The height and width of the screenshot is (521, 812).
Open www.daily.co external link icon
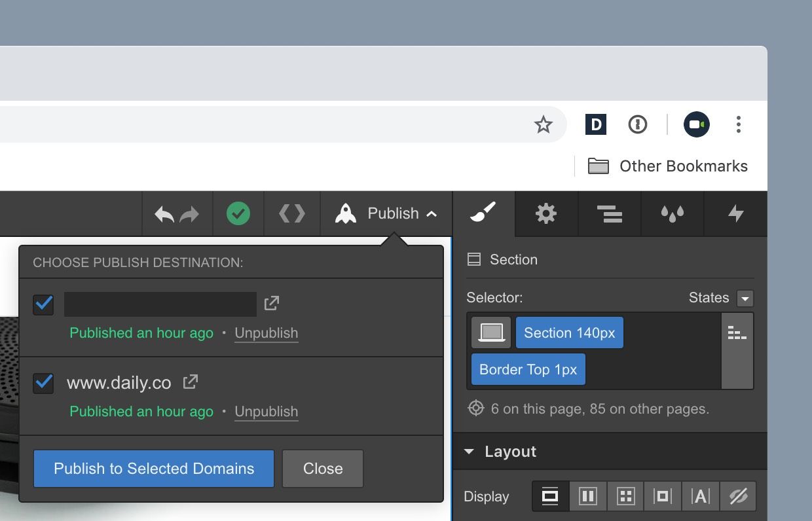tap(190, 382)
